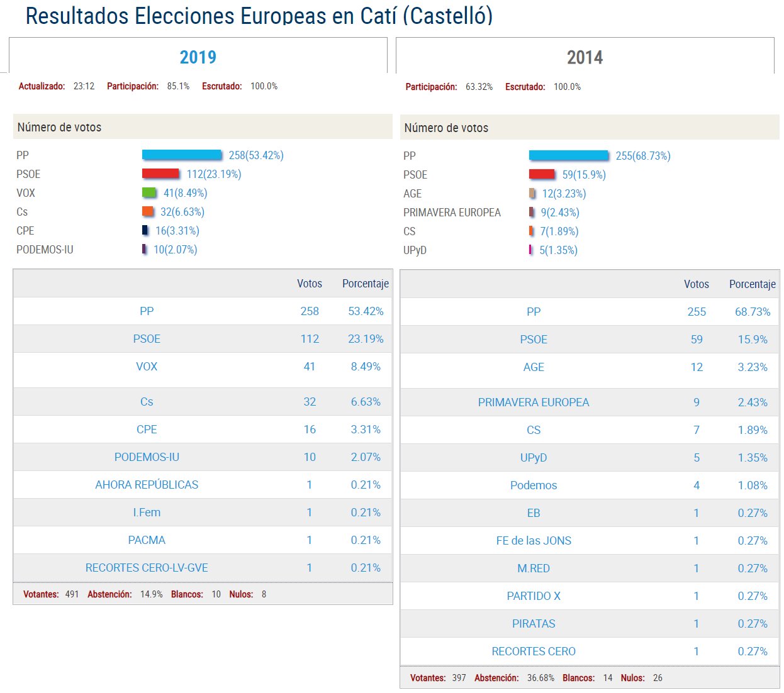Open the PACMA party link
The width and height of the screenshot is (784, 693).
pos(147,540)
